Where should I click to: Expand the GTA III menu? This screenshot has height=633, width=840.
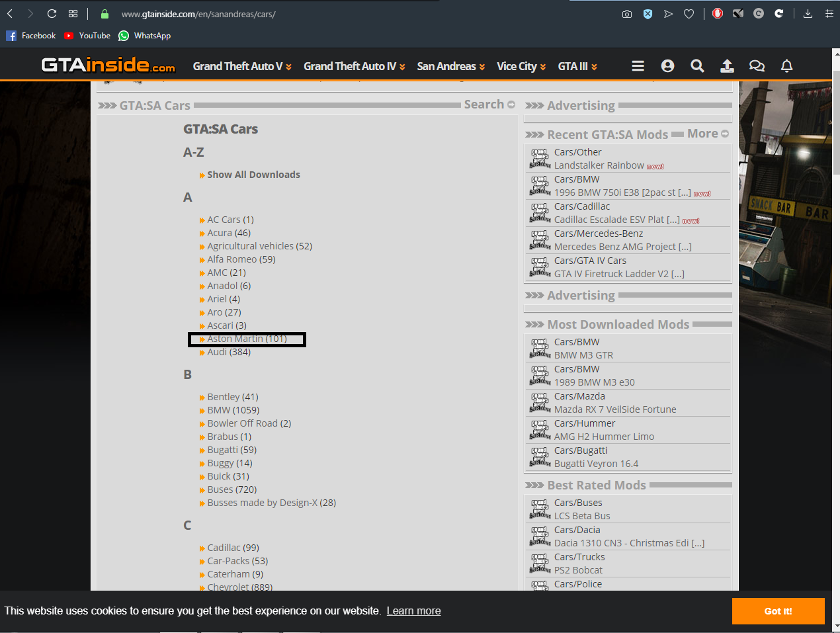(x=577, y=66)
